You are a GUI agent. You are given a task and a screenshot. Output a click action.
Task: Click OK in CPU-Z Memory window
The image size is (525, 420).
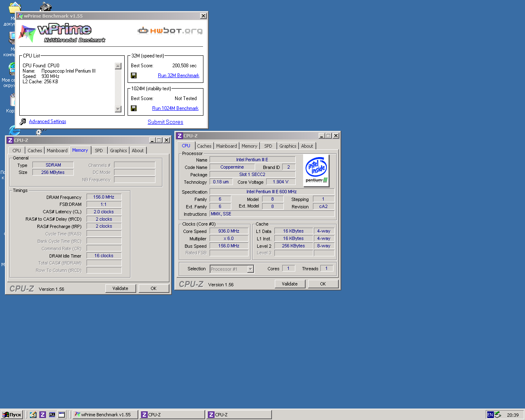pyautogui.click(x=153, y=288)
